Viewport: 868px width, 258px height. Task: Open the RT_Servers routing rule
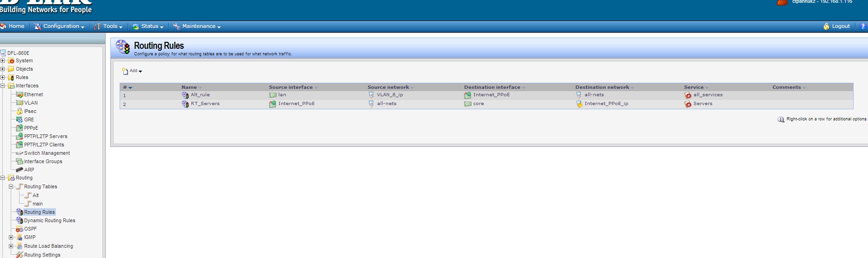coord(205,104)
